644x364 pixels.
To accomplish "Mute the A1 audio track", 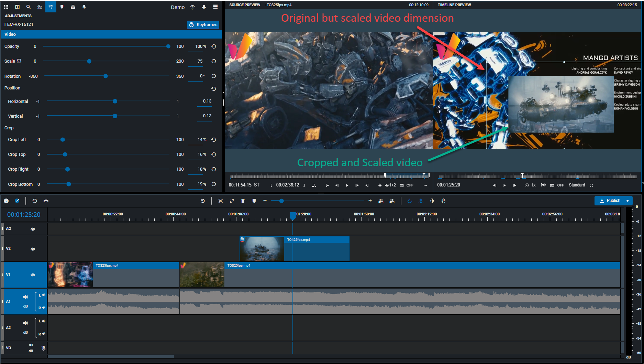I will [x=25, y=297].
